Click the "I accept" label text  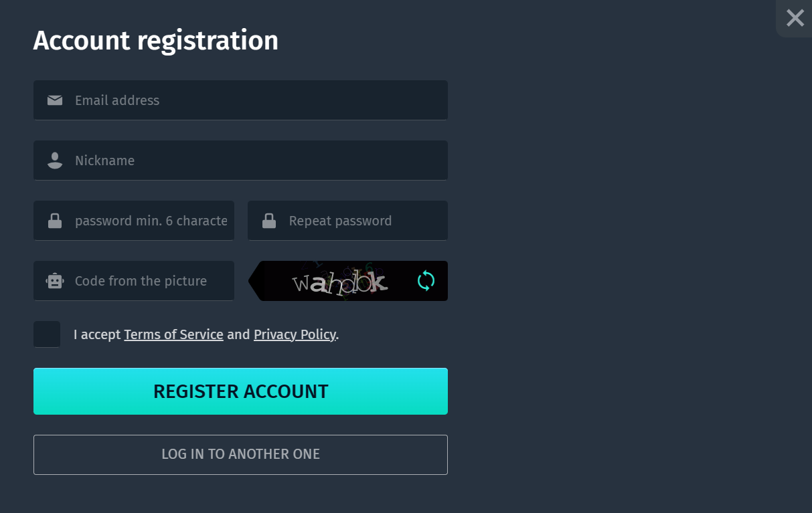click(x=97, y=334)
